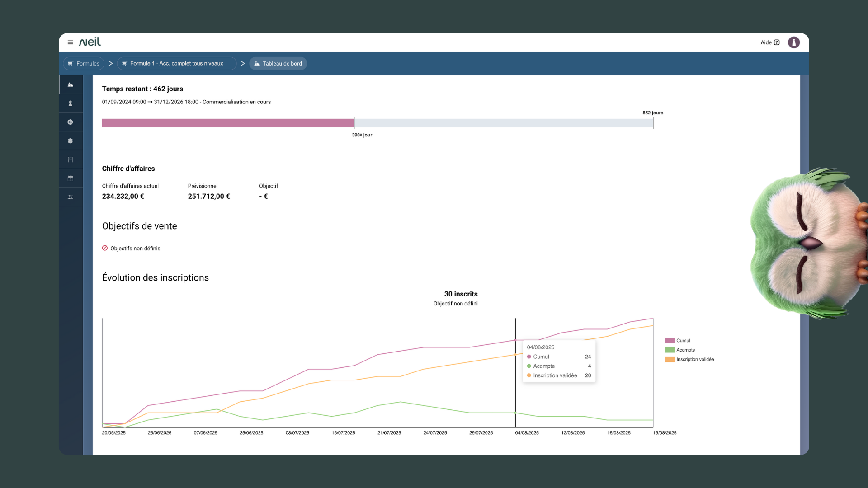
Task: Select the graduation cap sidebar icon
Action: (71, 141)
